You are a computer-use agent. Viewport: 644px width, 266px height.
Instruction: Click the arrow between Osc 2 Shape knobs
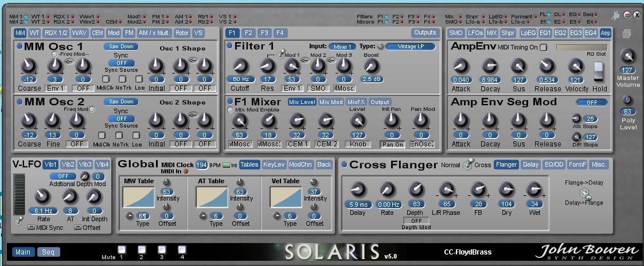point(192,114)
